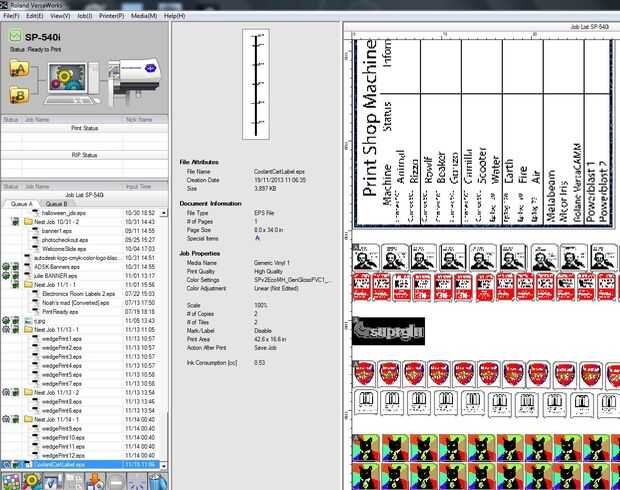620x490 pixels.
Task: Open the Media(M) menu
Action: 144,16
